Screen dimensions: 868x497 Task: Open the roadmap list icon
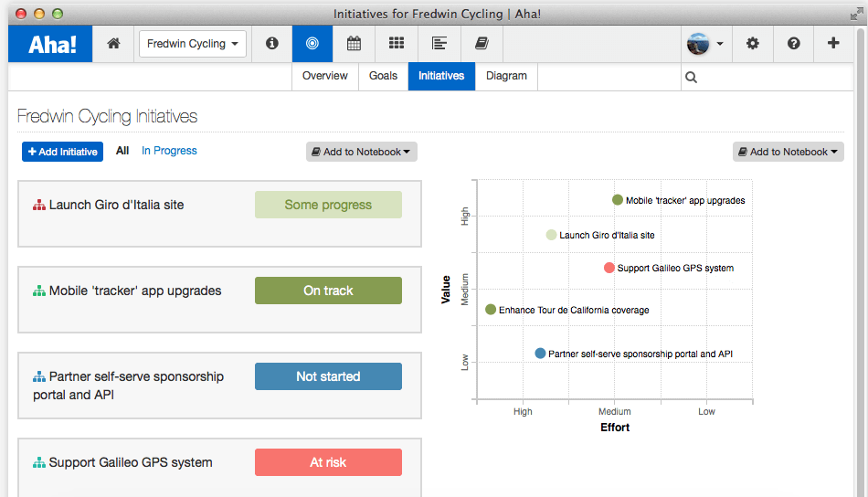click(439, 43)
